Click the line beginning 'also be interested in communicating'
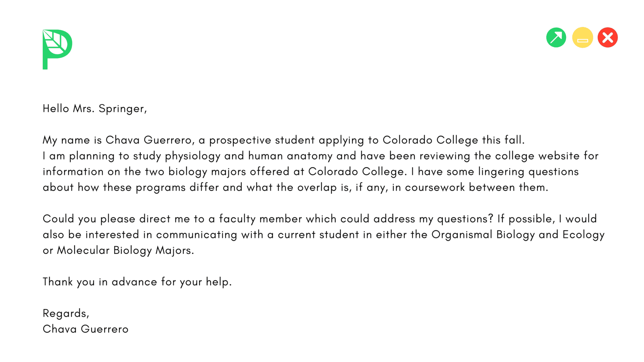 pyautogui.click(x=323, y=235)
